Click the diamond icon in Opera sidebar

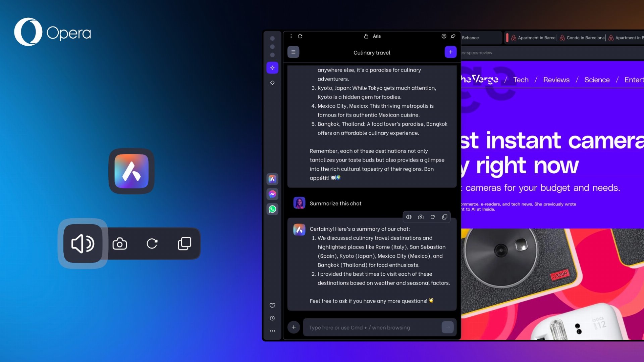click(272, 83)
